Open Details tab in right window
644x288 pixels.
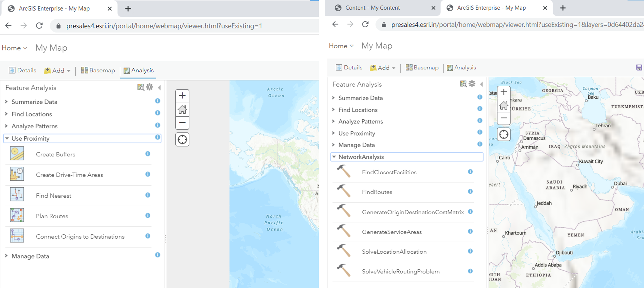click(x=349, y=67)
